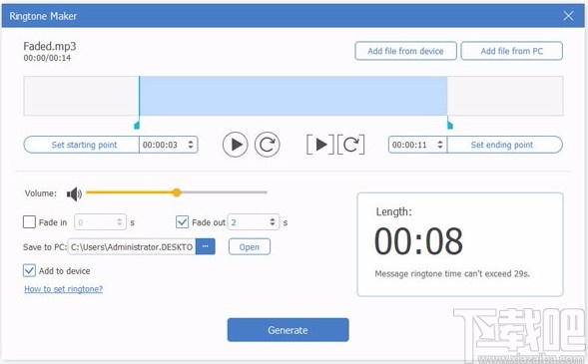Image resolution: width=588 pixels, height=364 pixels.
Task: Click inside the highlighted blue waveform selection
Action: click(x=294, y=96)
